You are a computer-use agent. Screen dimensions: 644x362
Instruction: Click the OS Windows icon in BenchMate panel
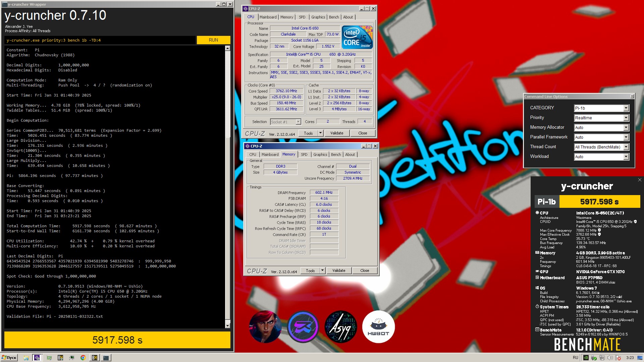tap(537, 288)
